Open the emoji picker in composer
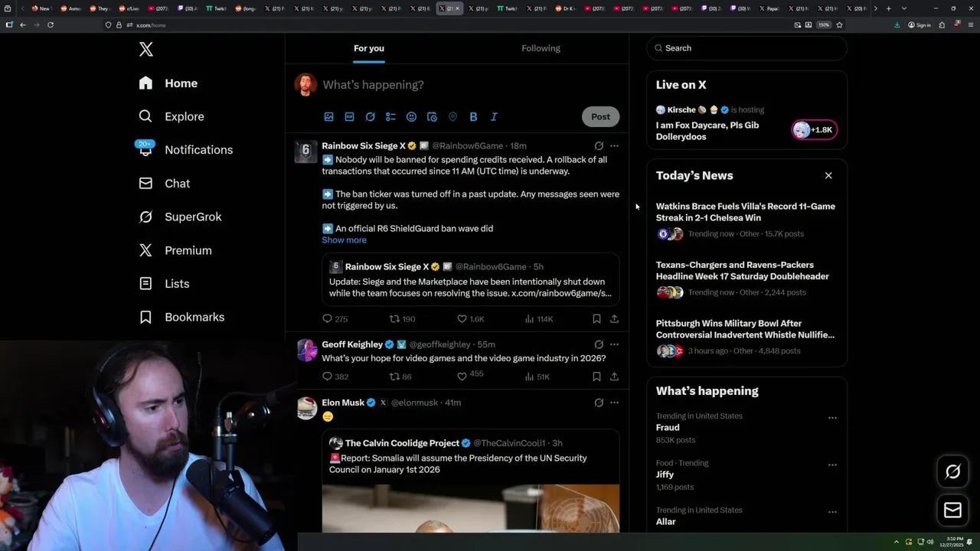 [x=411, y=117]
